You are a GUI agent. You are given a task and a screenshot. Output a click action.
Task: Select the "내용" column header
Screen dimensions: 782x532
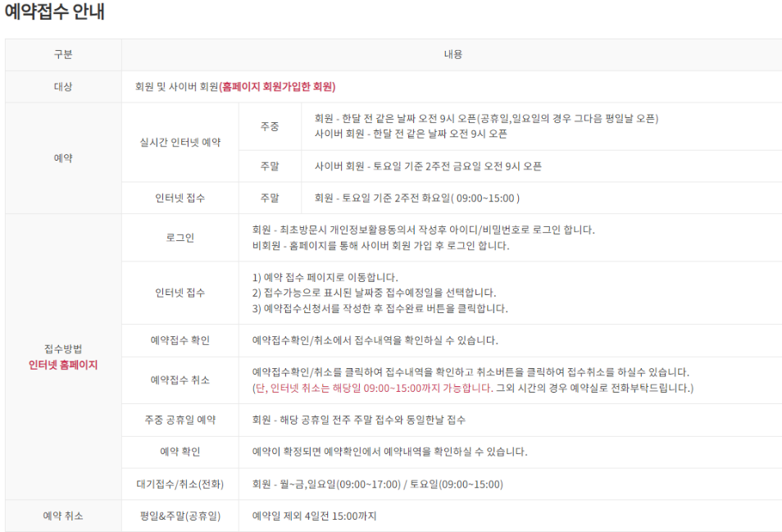(452, 55)
